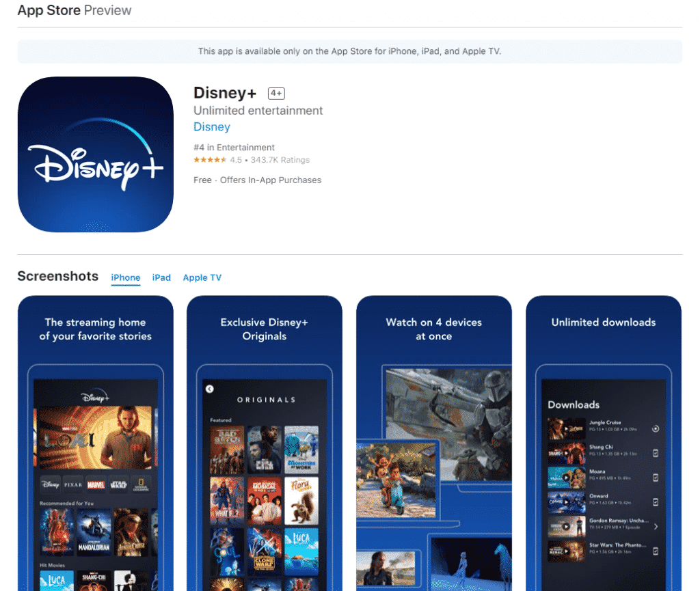Click the availability notice banner
Image resolution: width=700 pixels, height=591 pixels.
tap(350, 51)
